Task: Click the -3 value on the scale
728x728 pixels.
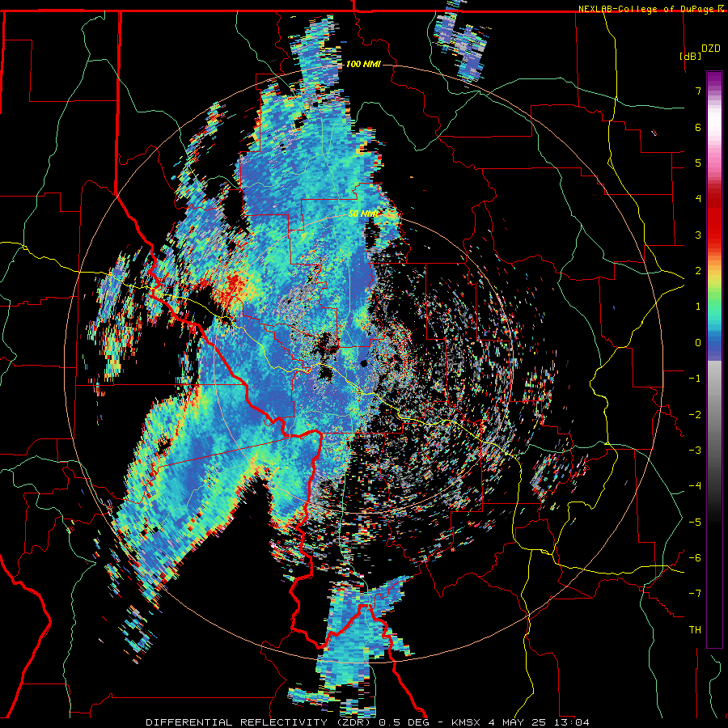Action: pos(695,450)
